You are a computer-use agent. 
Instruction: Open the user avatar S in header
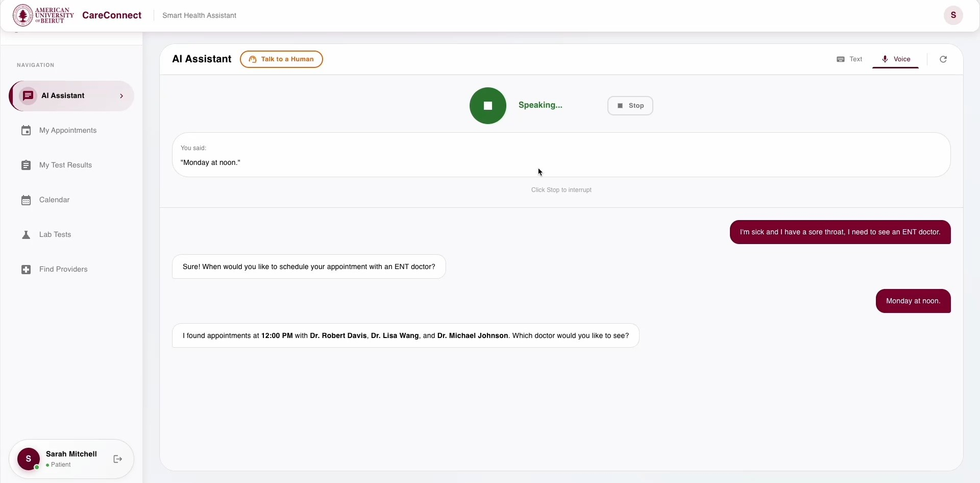[x=953, y=15]
